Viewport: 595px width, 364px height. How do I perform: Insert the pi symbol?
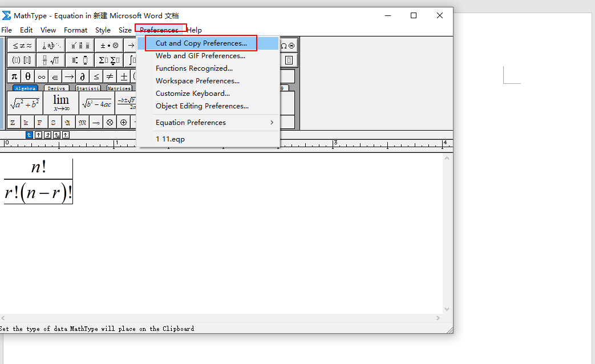(13, 76)
